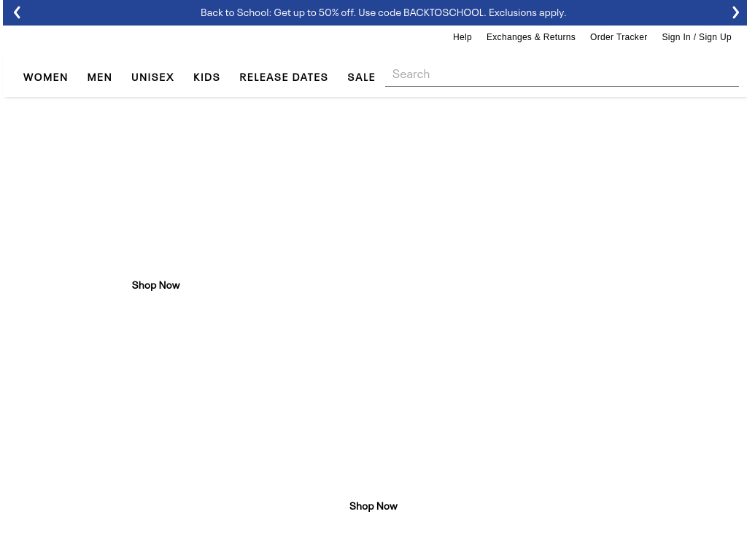Viewport: 747px width, 560px height.
Task: Click the BACKTOSCHOOL code text in banner
Action: coord(444,12)
